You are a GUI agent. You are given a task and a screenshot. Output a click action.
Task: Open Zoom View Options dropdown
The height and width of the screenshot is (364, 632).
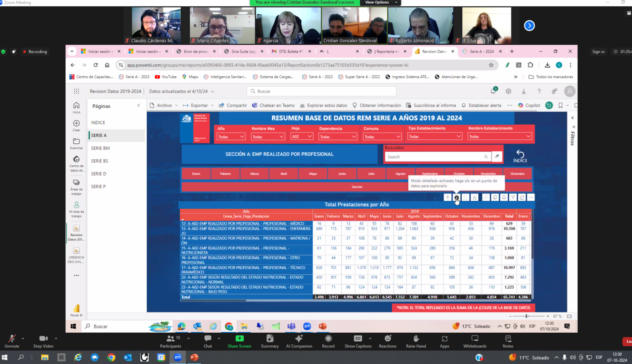pos(381,3)
